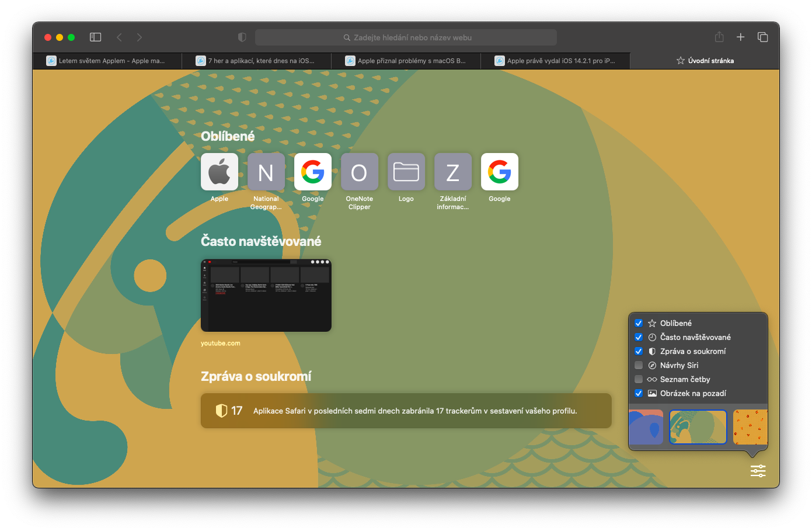Image resolution: width=812 pixels, height=531 pixels.
Task: Open the Apple favorite
Action: pyautogui.click(x=219, y=172)
